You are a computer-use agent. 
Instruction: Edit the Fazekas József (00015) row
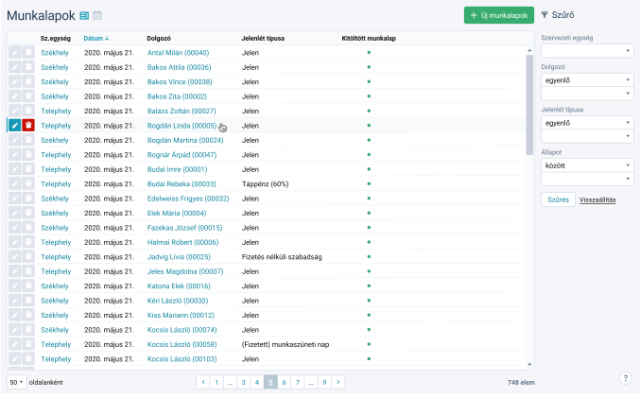pyautogui.click(x=15, y=228)
